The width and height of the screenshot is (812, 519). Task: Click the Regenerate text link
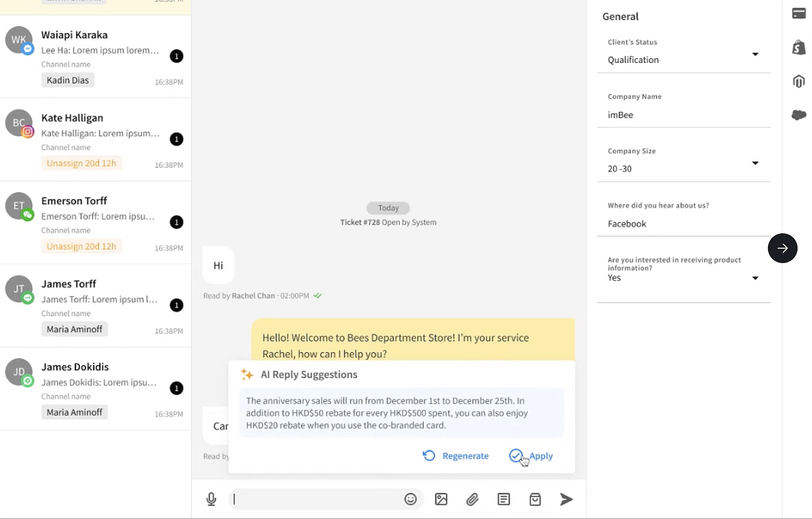pyautogui.click(x=465, y=456)
